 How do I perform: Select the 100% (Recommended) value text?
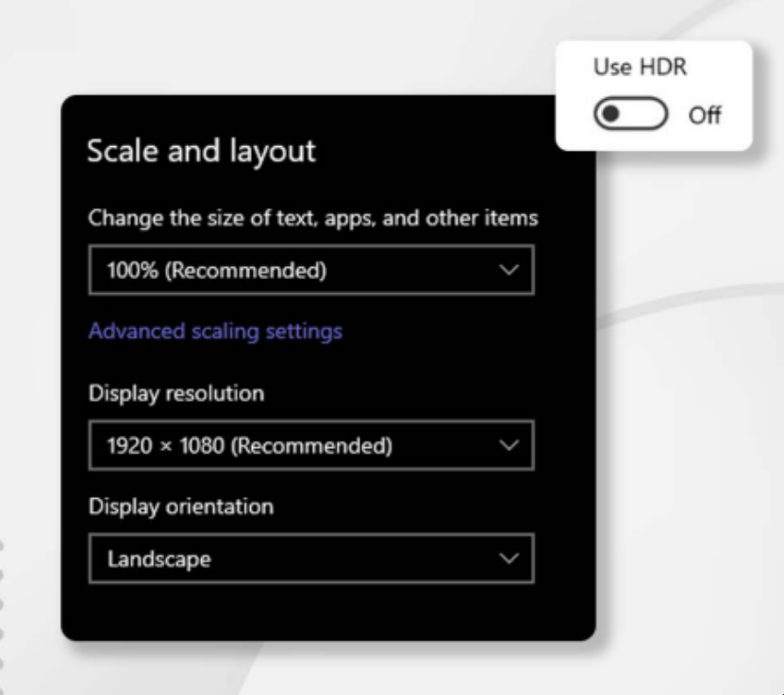coord(217,272)
